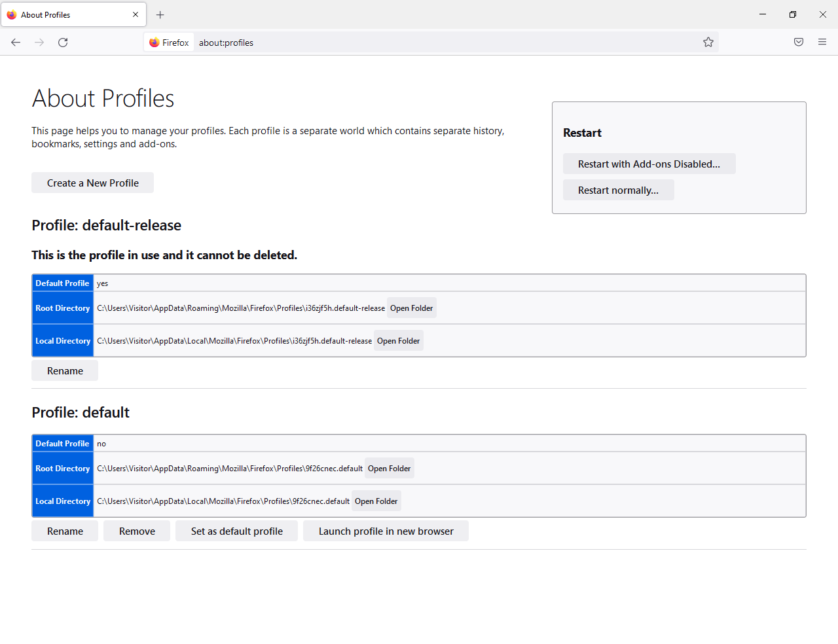
Task: Launch profile in new browser
Action: [x=386, y=531]
